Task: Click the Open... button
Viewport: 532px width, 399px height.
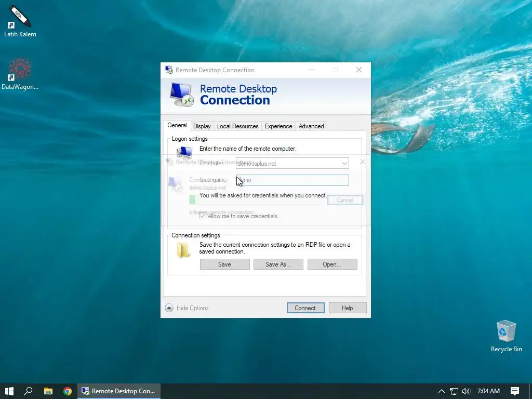Action: tap(332, 264)
